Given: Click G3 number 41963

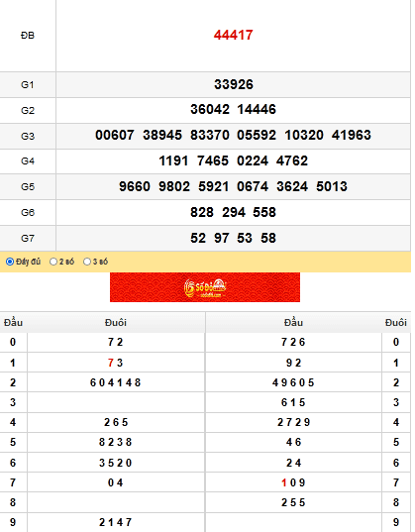Looking at the screenshot, I should (352, 135).
